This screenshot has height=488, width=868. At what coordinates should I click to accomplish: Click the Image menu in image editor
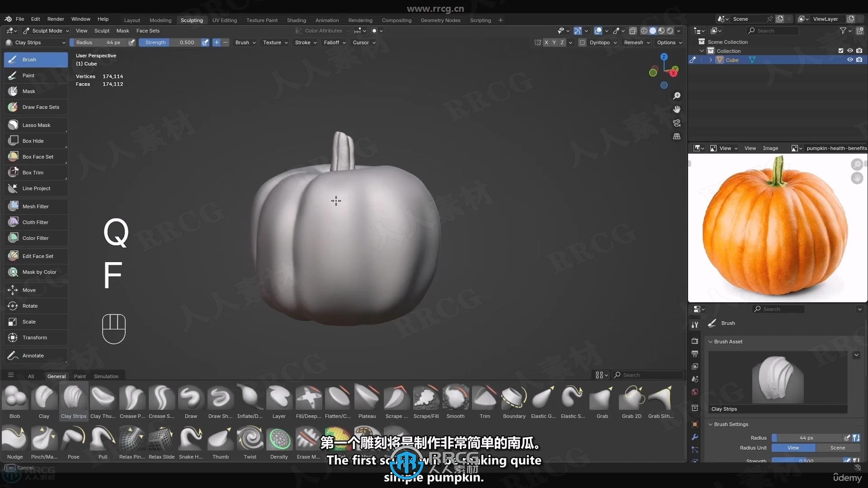point(770,148)
